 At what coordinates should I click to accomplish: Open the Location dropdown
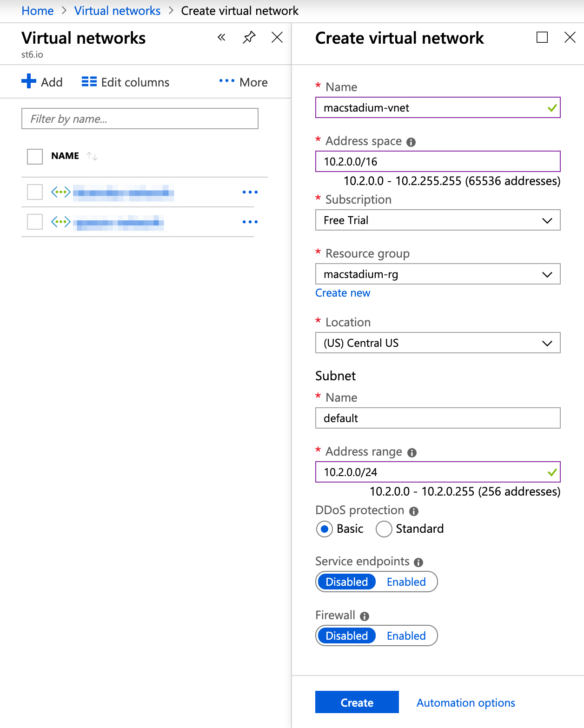pos(548,343)
